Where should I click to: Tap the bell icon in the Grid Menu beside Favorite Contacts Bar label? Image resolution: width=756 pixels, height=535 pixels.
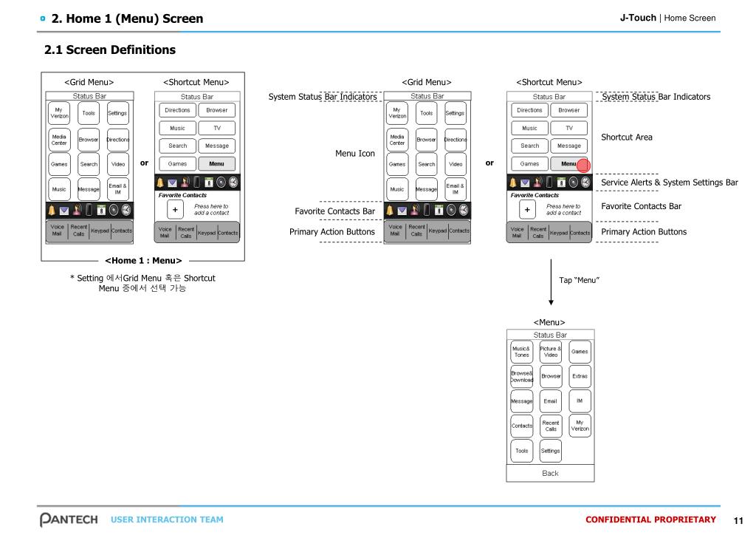pyautogui.click(x=390, y=211)
